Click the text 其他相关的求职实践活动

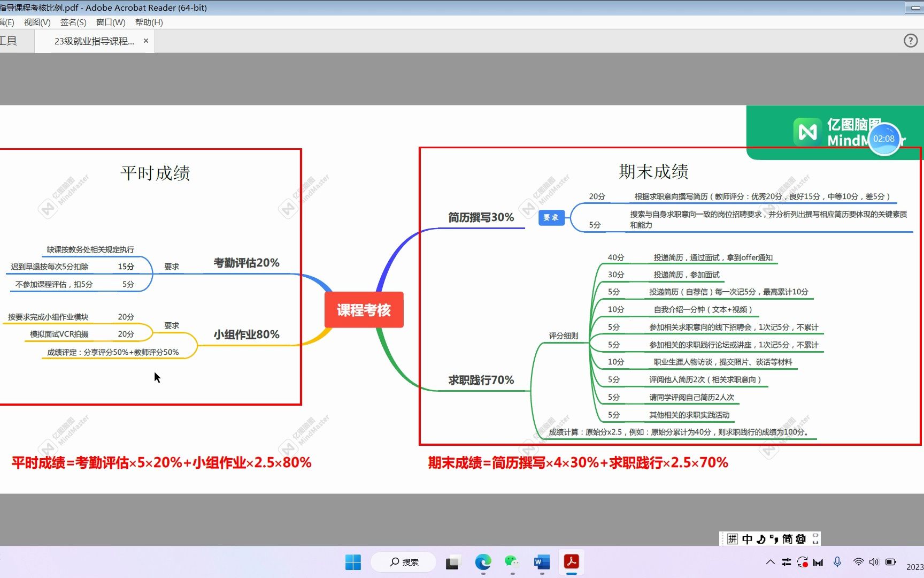689,415
